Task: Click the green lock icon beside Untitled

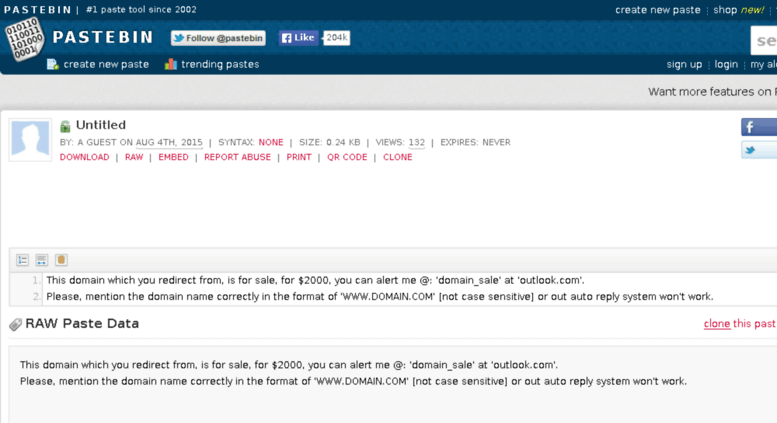Action: click(65, 126)
